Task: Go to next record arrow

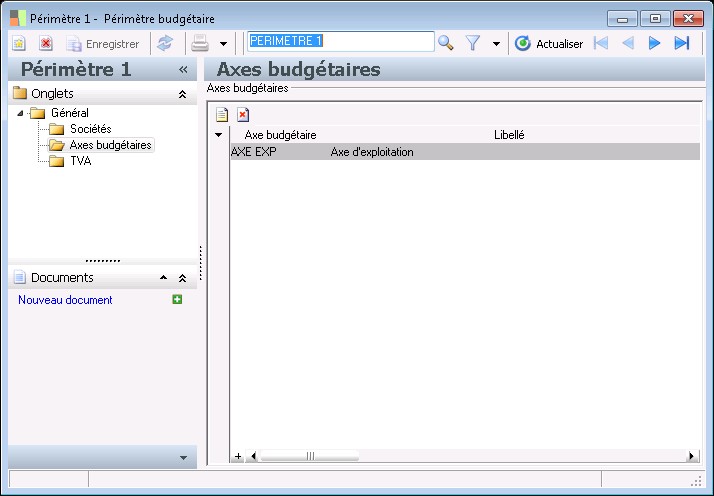Action: pos(654,43)
